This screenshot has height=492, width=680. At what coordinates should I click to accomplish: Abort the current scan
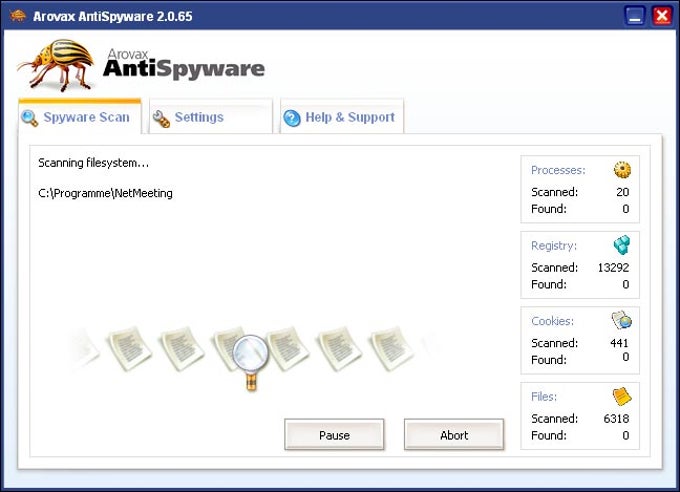[x=454, y=435]
